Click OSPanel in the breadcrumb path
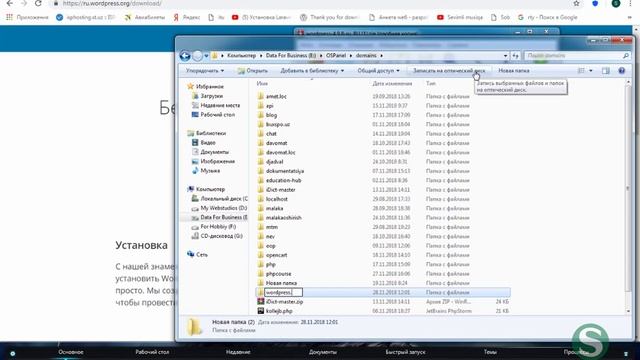 [x=336, y=56]
